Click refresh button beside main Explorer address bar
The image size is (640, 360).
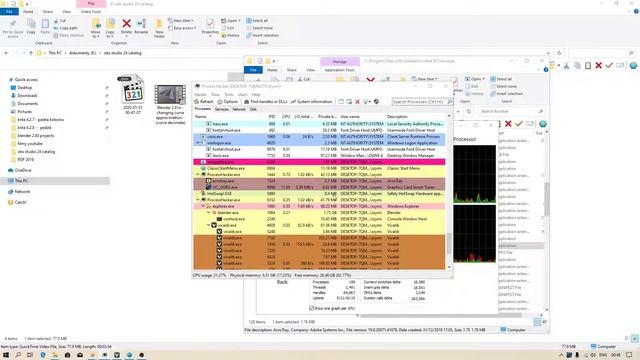coord(559,53)
